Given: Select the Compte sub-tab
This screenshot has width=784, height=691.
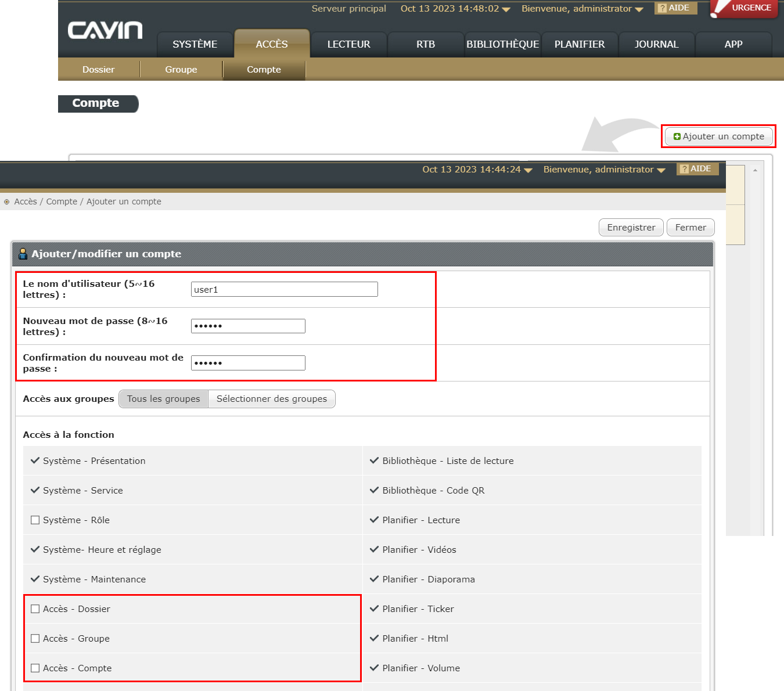Looking at the screenshot, I should (x=264, y=70).
